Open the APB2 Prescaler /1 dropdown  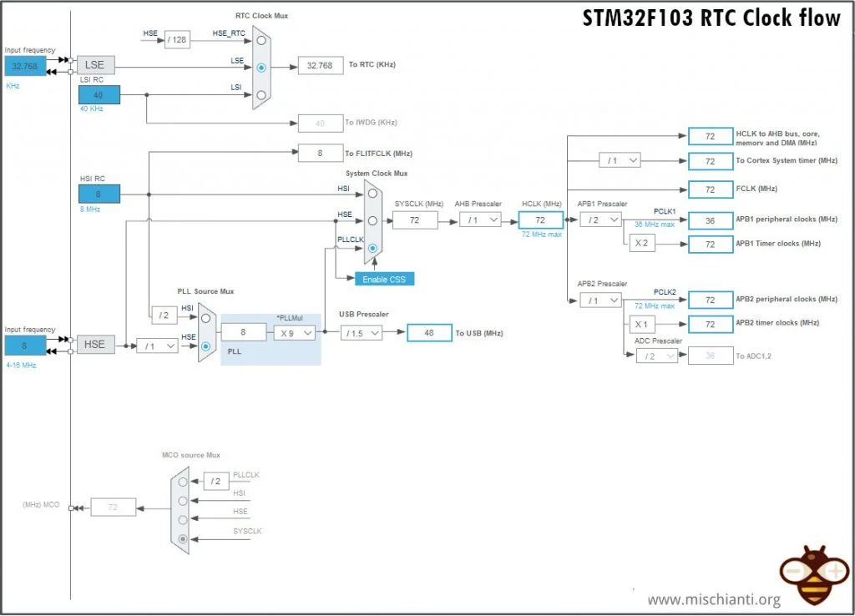point(600,299)
